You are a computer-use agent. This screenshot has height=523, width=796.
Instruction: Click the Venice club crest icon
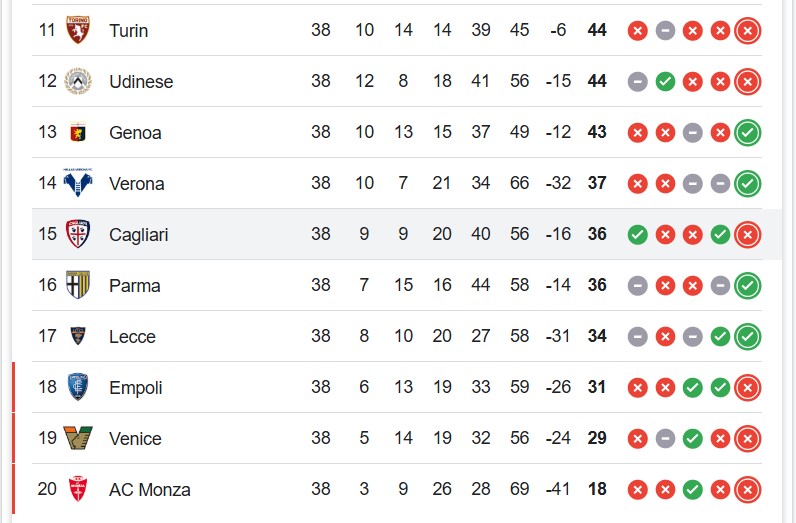tap(78, 438)
